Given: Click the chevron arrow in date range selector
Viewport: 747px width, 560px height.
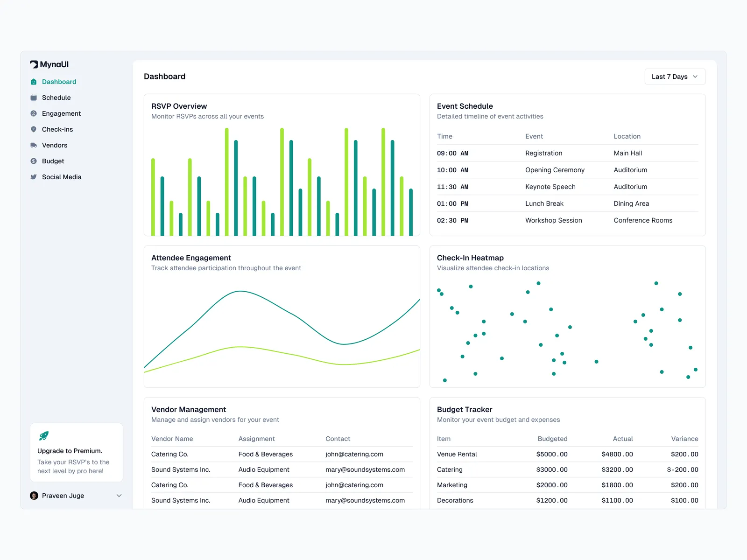Looking at the screenshot, I should point(695,77).
